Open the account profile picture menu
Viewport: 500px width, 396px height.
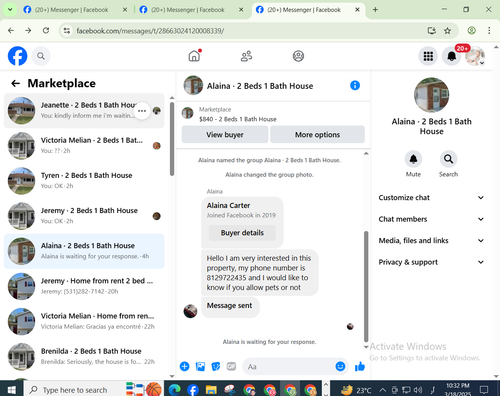click(x=475, y=56)
